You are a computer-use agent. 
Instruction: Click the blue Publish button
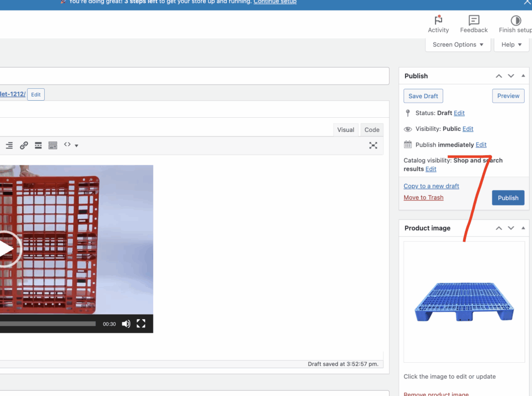[508, 198]
